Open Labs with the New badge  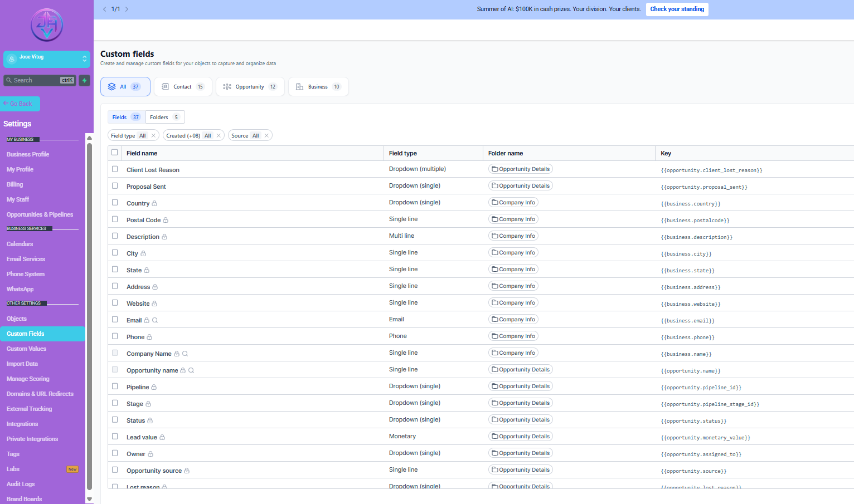point(42,469)
